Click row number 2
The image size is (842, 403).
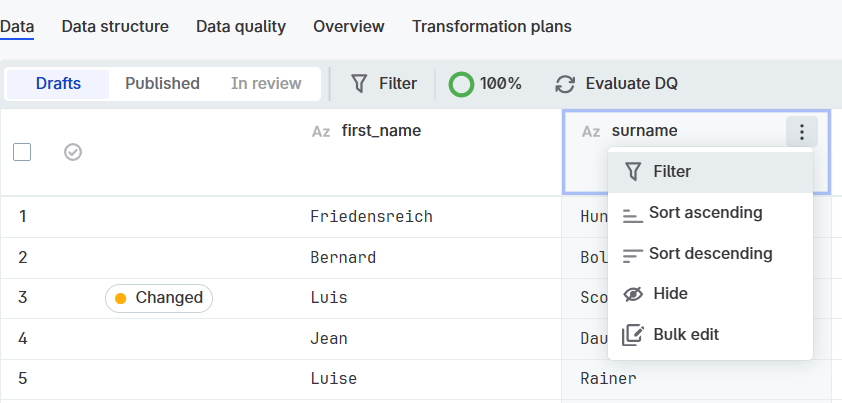23,257
